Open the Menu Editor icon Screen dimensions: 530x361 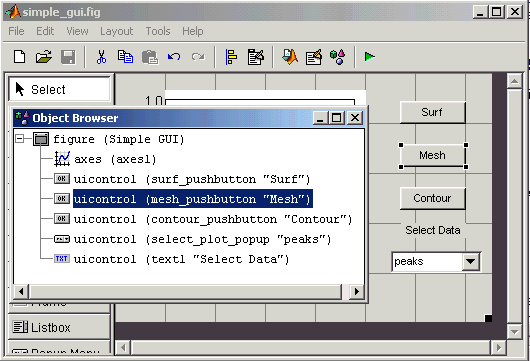[256, 57]
